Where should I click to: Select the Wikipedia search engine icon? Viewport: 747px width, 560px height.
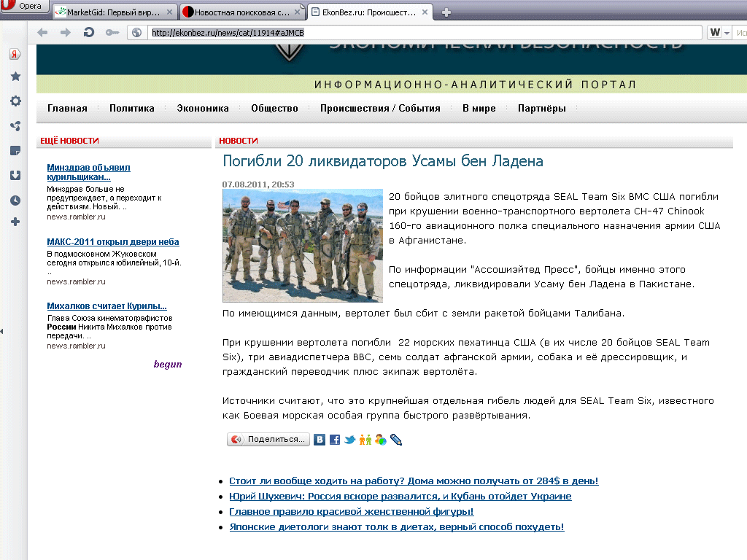[x=715, y=32]
